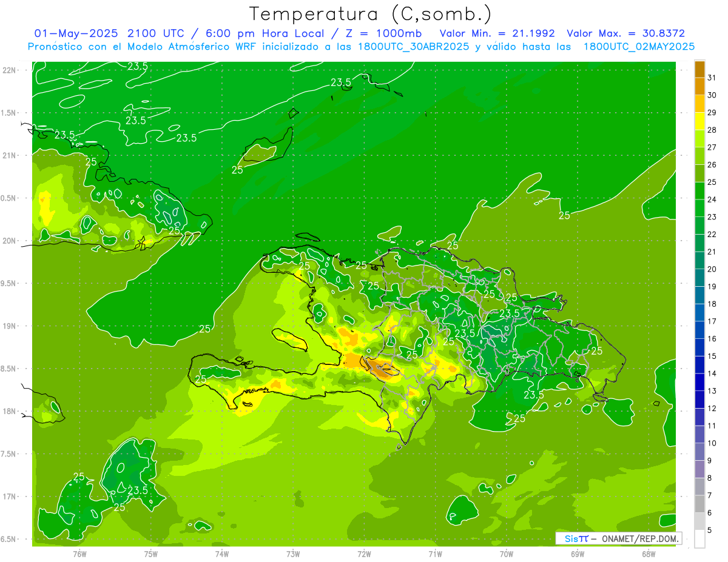Click the gray swatch between 6 and 7

[699, 504]
